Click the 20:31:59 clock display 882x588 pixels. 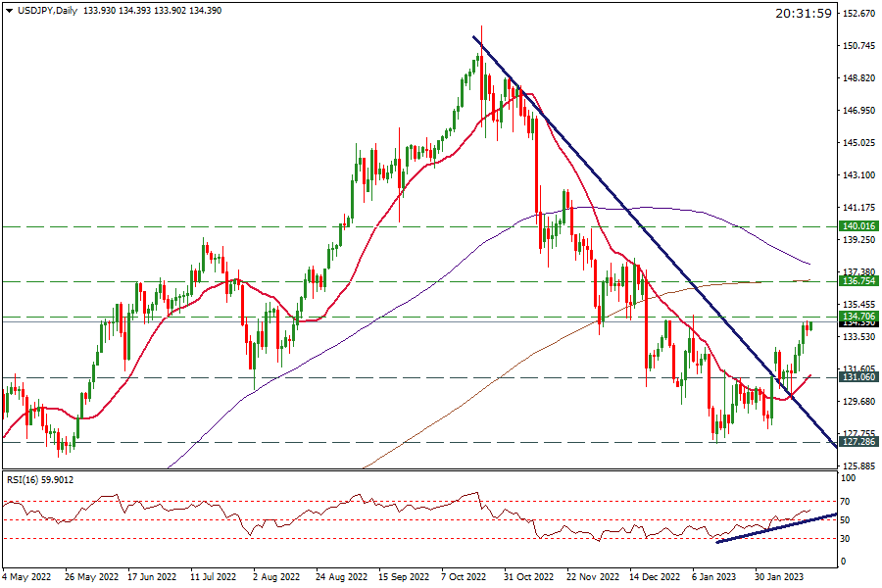[803, 13]
